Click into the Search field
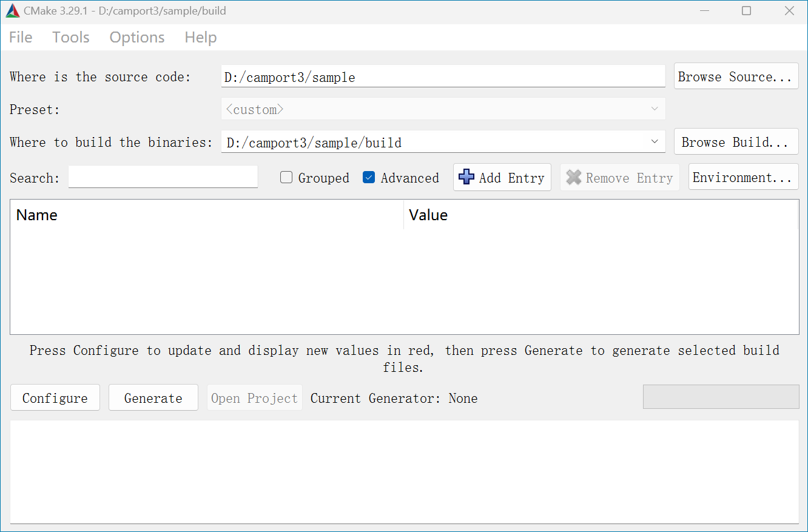Viewport: 808px width, 532px height. [163, 177]
